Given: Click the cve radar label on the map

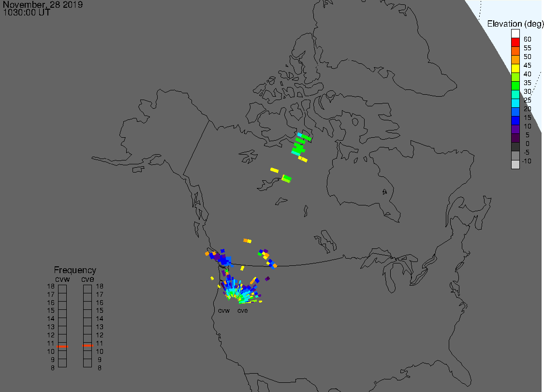Looking at the screenshot, I should pos(243,311).
